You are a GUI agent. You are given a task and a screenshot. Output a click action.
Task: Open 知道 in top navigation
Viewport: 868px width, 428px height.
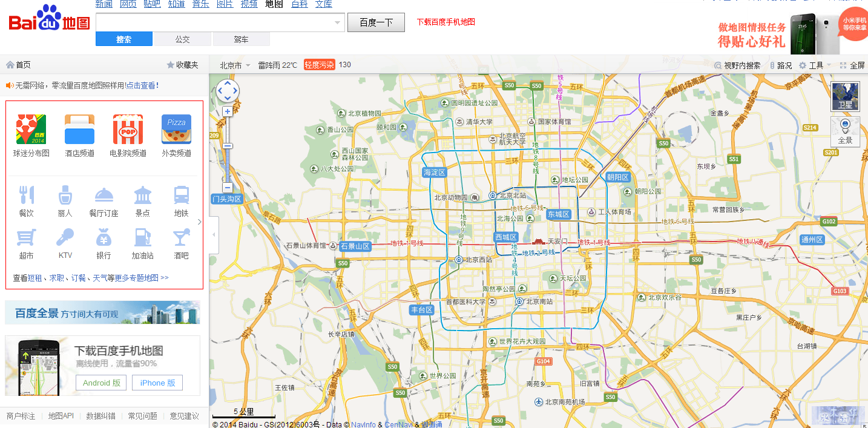(177, 4)
